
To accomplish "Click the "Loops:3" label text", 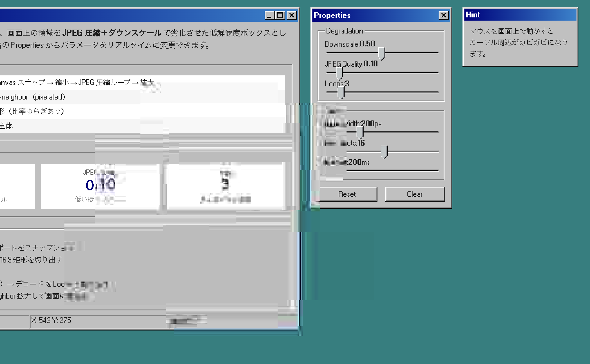I will click(337, 84).
